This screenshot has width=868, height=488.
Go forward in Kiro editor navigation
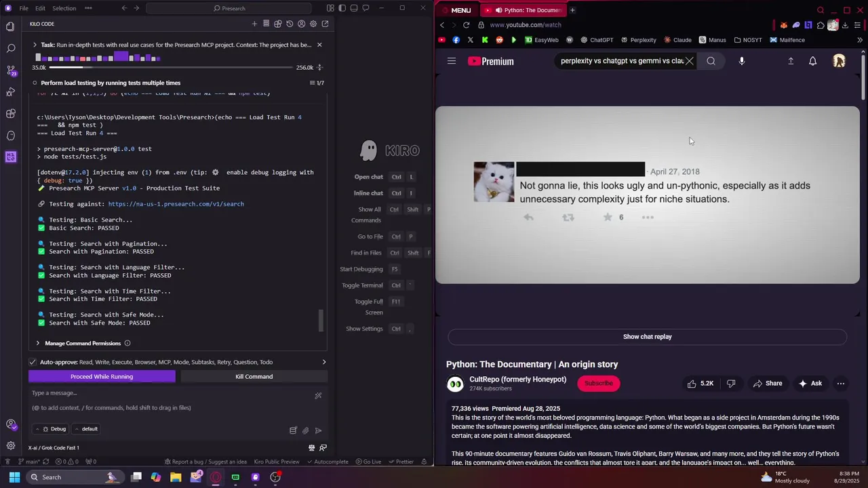136,8
